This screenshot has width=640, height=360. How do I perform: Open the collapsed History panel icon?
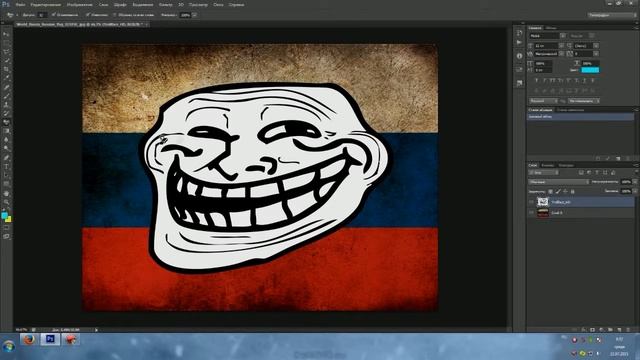[x=519, y=33]
